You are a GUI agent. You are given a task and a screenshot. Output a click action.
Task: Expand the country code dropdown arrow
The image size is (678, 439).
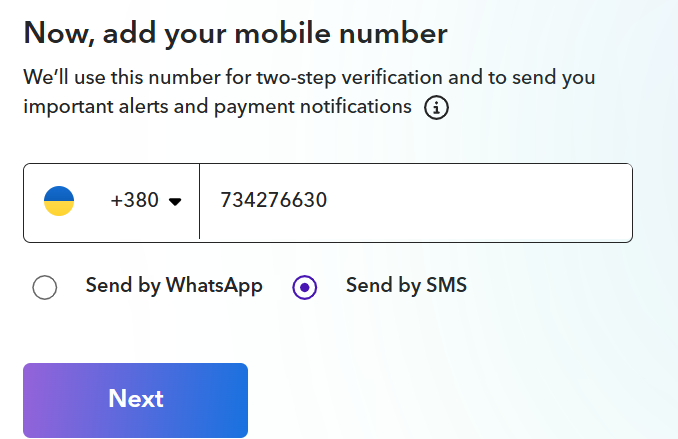[175, 202]
